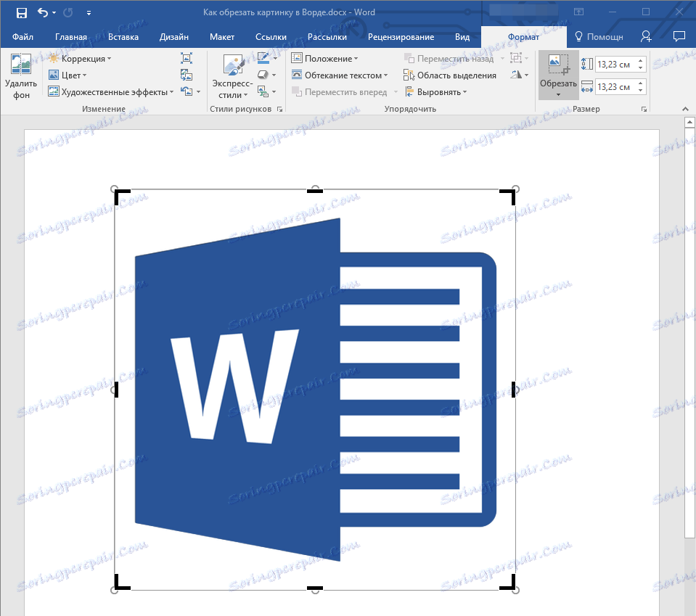The height and width of the screenshot is (616, 696).
Task: Select the Формат tab
Action: pyautogui.click(x=523, y=37)
